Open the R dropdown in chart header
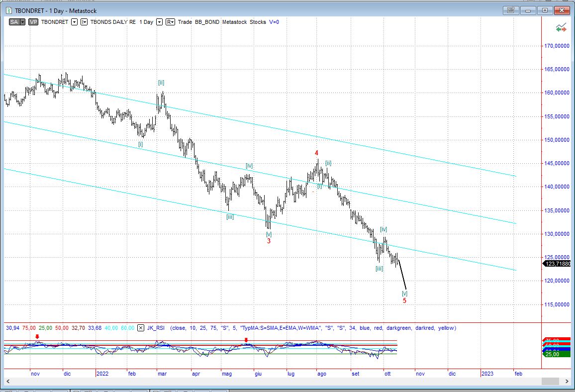Viewport: 575px width, 392px height. 170,22
